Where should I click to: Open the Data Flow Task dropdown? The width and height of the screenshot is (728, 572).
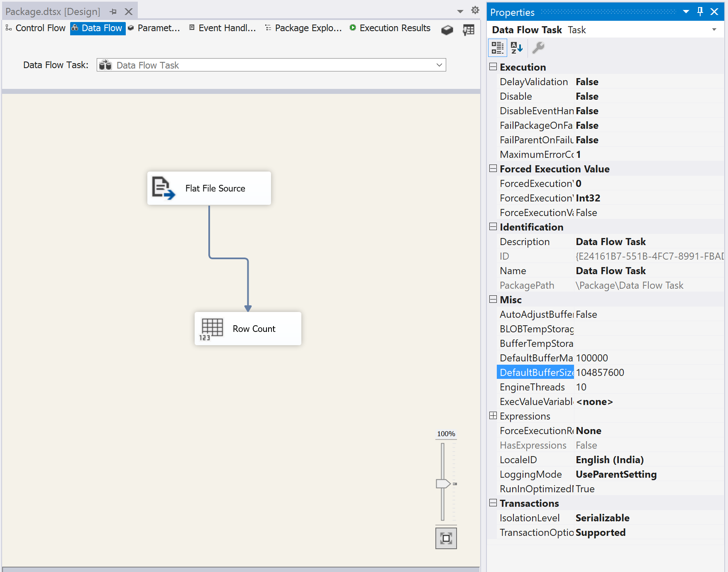click(439, 65)
